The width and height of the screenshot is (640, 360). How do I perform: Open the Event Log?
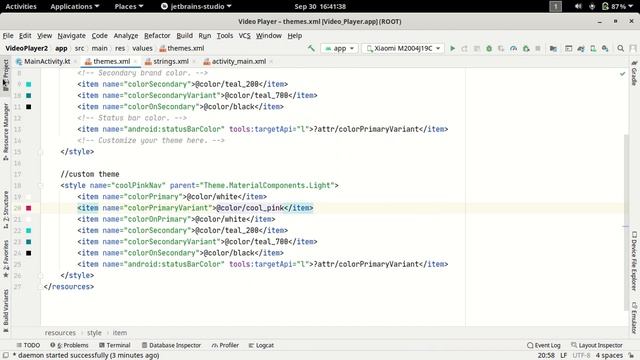[544, 345]
